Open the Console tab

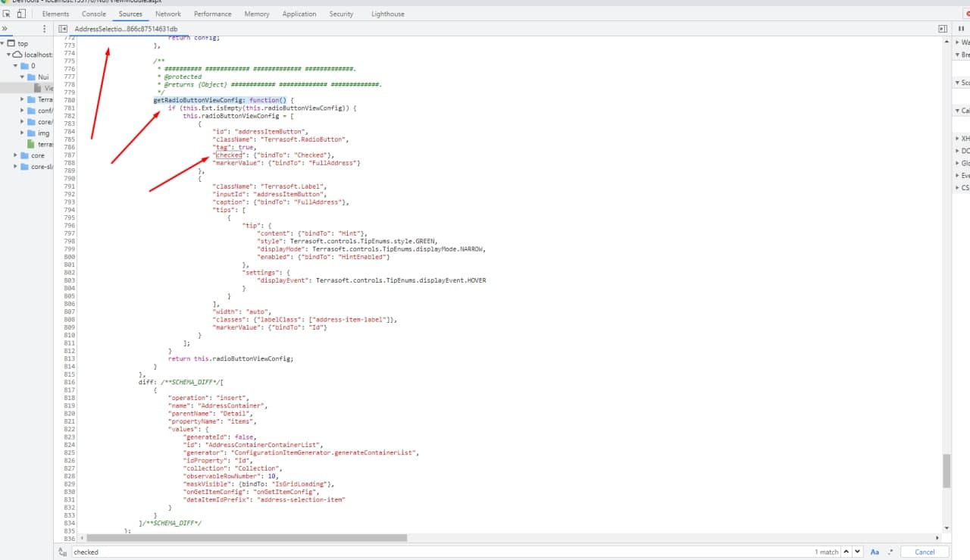pos(94,14)
